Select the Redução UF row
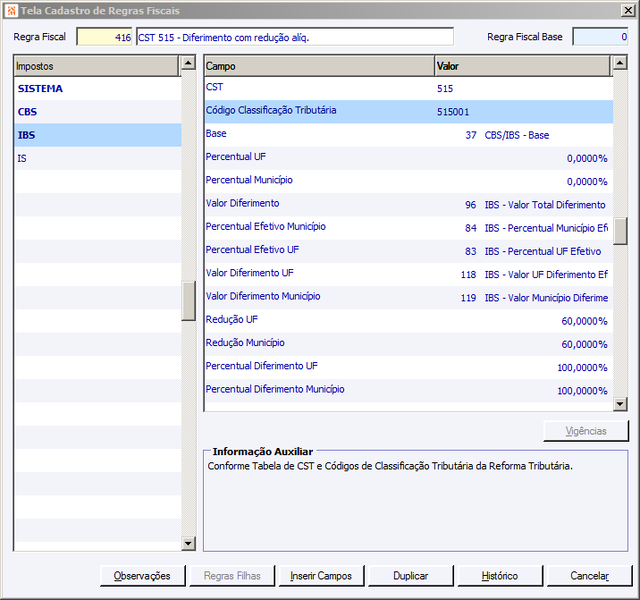The image size is (640, 600). 409,321
